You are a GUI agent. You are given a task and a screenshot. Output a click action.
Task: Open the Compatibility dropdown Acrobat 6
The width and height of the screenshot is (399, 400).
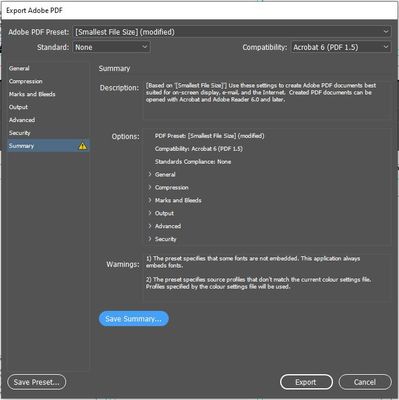pos(341,47)
